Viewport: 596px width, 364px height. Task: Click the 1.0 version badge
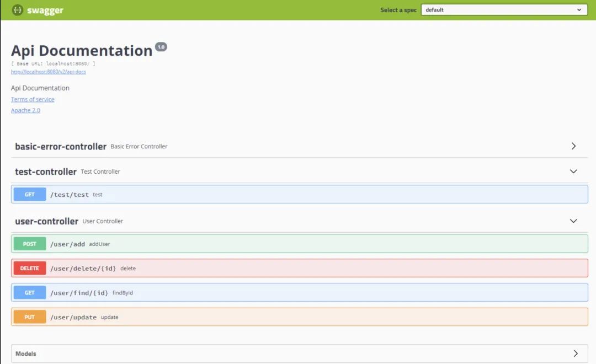click(161, 47)
